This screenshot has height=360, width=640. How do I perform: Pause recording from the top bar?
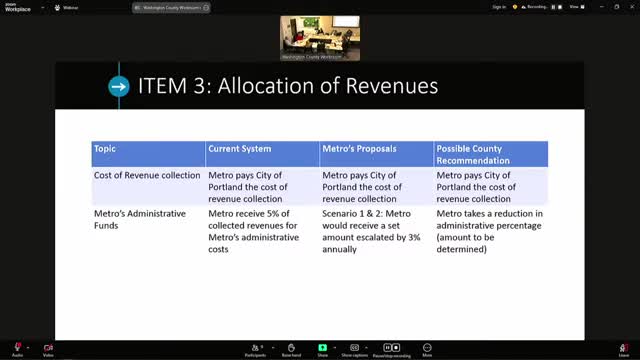tap(553, 7)
